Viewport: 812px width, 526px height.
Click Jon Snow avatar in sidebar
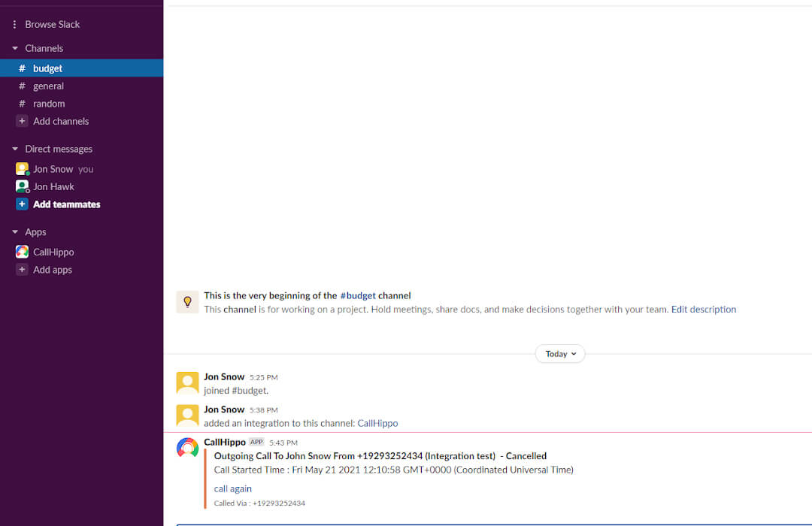pyautogui.click(x=23, y=169)
